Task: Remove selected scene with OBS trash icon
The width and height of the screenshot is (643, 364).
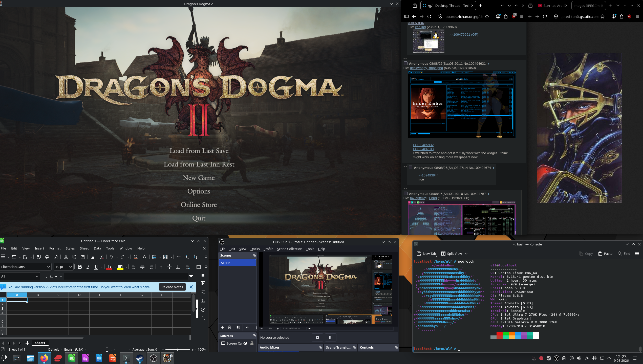Action: tap(230, 327)
